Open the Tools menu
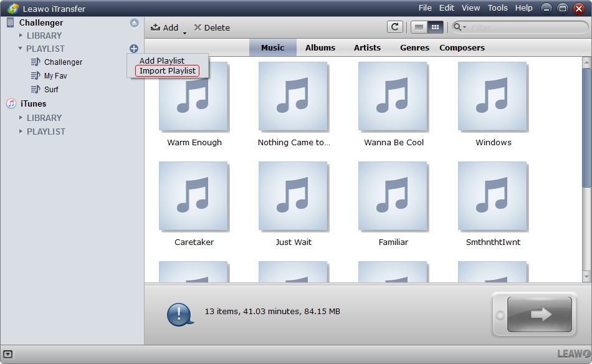 click(x=498, y=8)
